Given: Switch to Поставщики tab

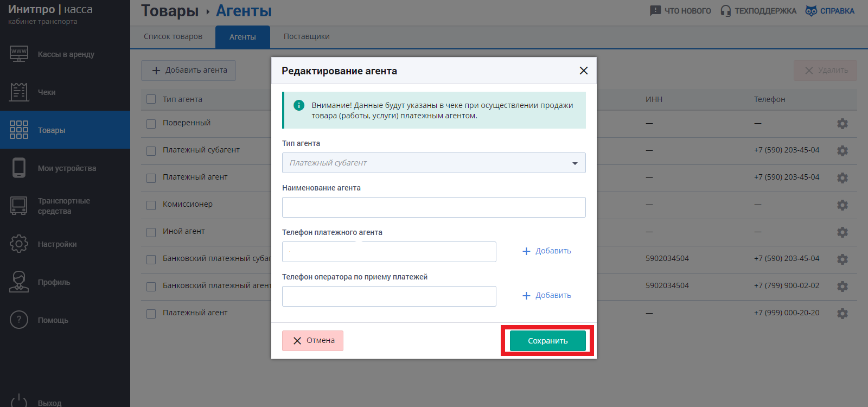Looking at the screenshot, I should pyautogui.click(x=307, y=36).
